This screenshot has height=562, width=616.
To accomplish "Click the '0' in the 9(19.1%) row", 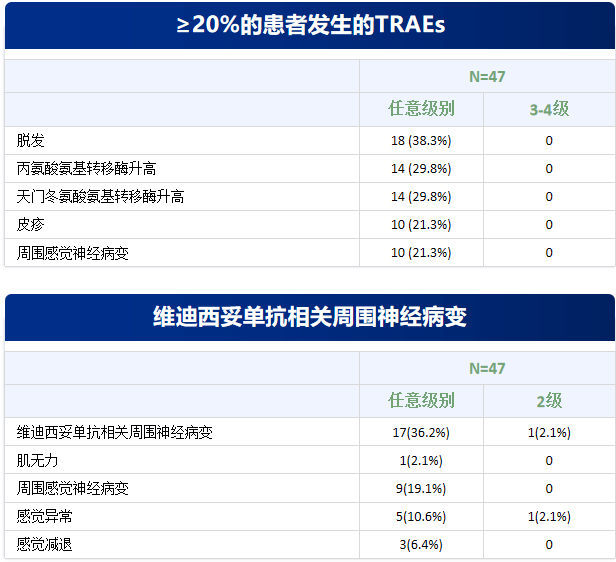I will [x=549, y=489].
